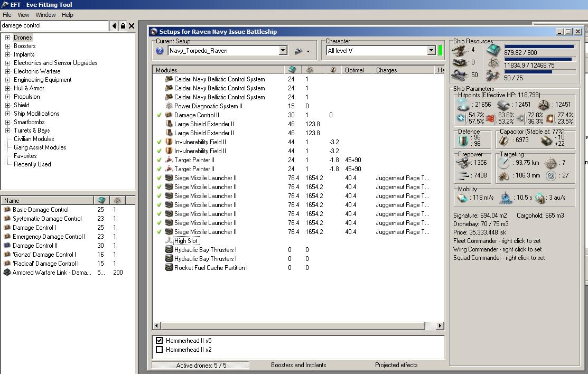Click the capacitor usage column header icon
The height and width of the screenshot is (374, 588).
pyautogui.click(x=333, y=70)
